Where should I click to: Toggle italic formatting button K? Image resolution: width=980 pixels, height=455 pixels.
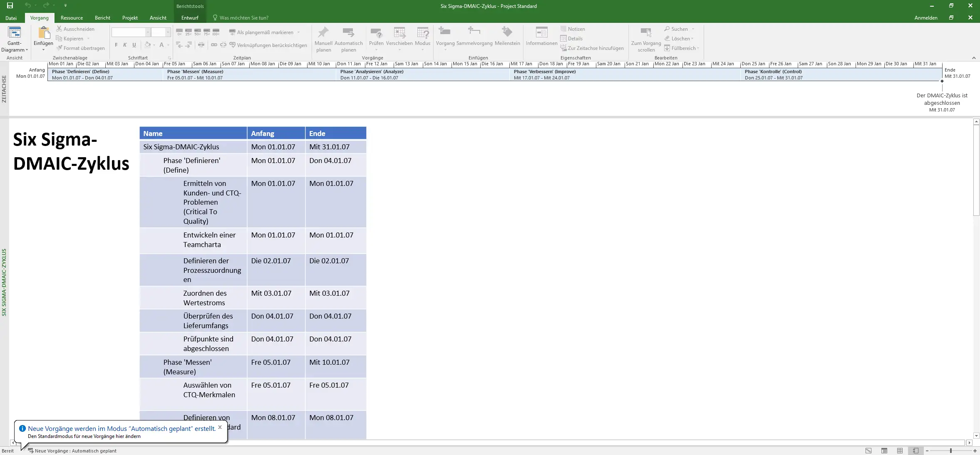(x=125, y=45)
